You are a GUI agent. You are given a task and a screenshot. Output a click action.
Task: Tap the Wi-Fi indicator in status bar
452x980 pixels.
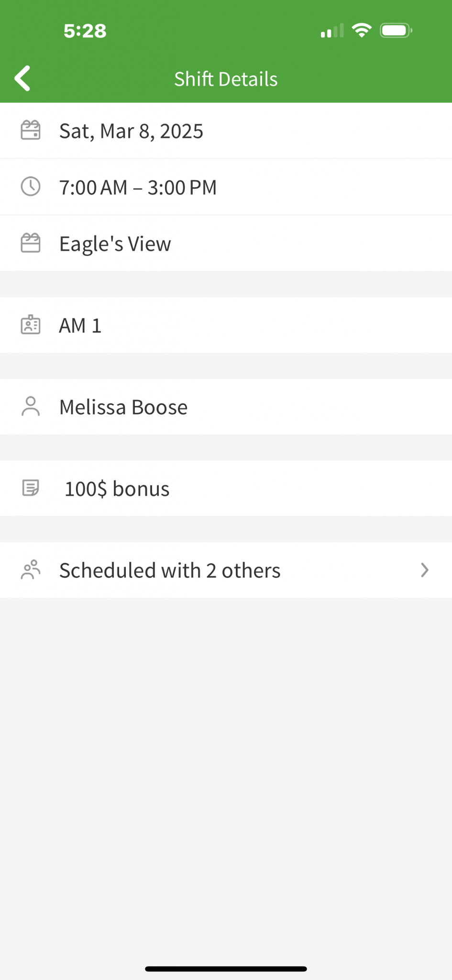pos(362,31)
